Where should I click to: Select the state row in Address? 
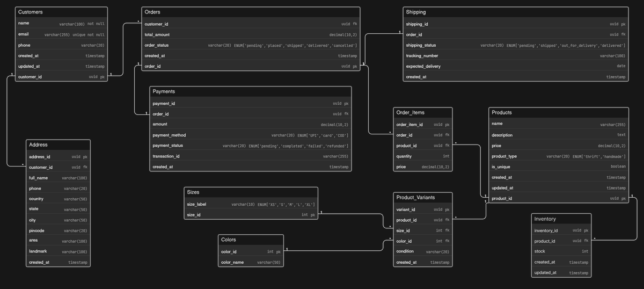click(x=58, y=209)
